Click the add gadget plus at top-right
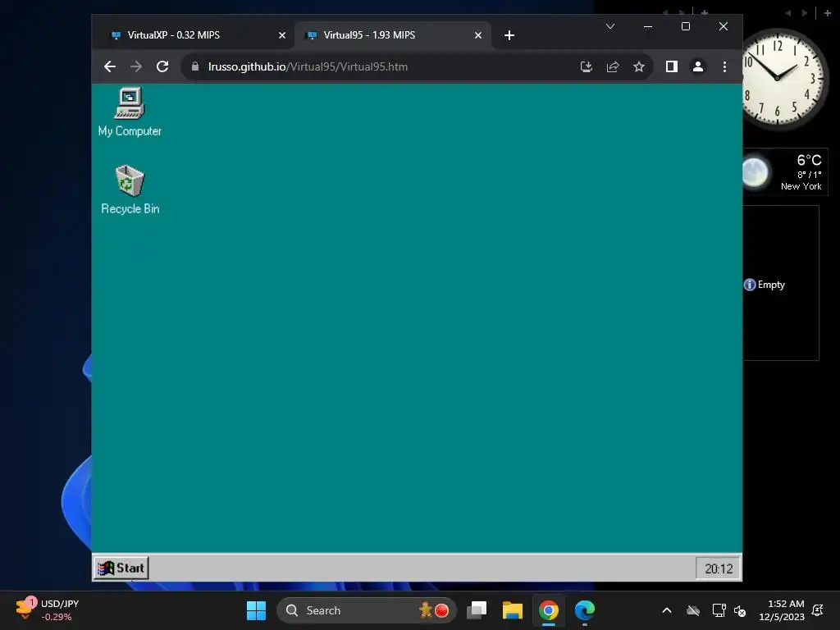Viewport: 840px width, 630px height. pos(827,13)
